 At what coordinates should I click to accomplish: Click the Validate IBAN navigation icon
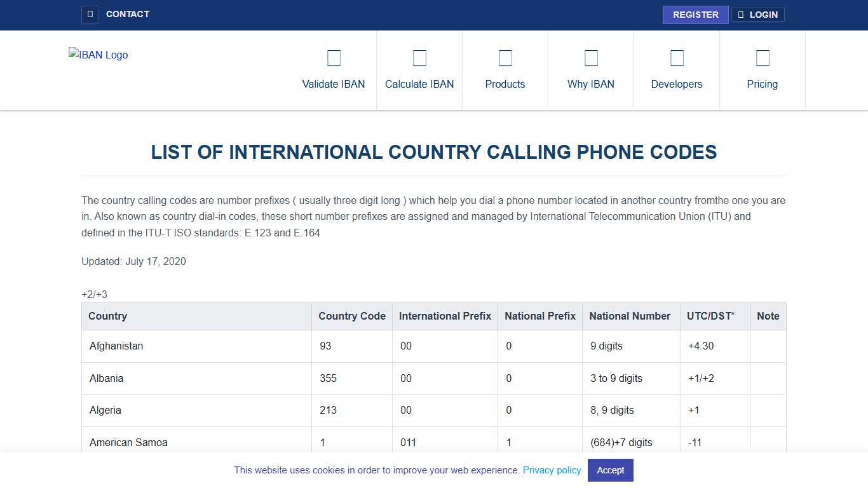point(334,57)
